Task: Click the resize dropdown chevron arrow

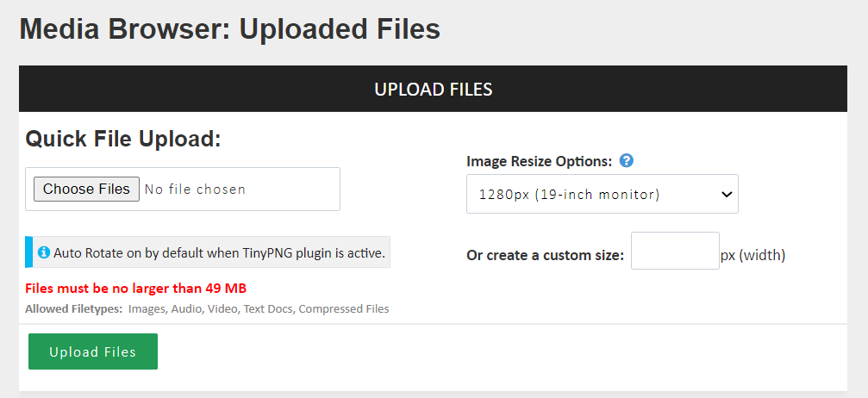Action: (725, 194)
